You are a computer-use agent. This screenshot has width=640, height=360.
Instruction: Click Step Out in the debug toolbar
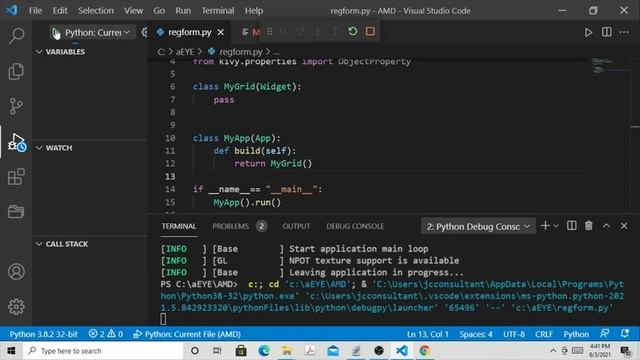335,31
